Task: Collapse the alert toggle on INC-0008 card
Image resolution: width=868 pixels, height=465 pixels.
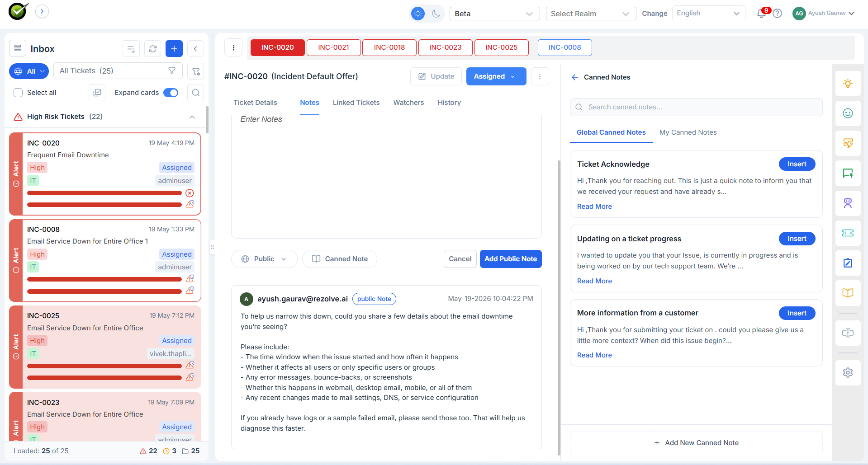Action: pyautogui.click(x=16, y=270)
